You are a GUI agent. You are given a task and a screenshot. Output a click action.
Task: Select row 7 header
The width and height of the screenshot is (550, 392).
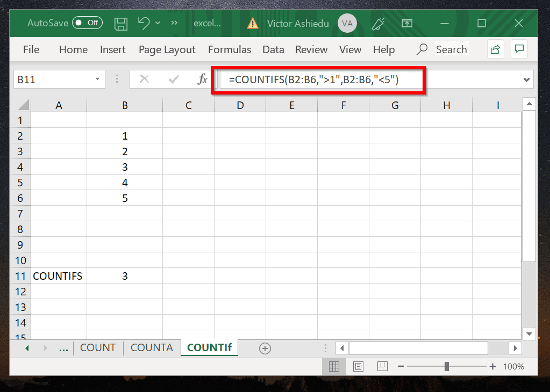click(20, 214)
